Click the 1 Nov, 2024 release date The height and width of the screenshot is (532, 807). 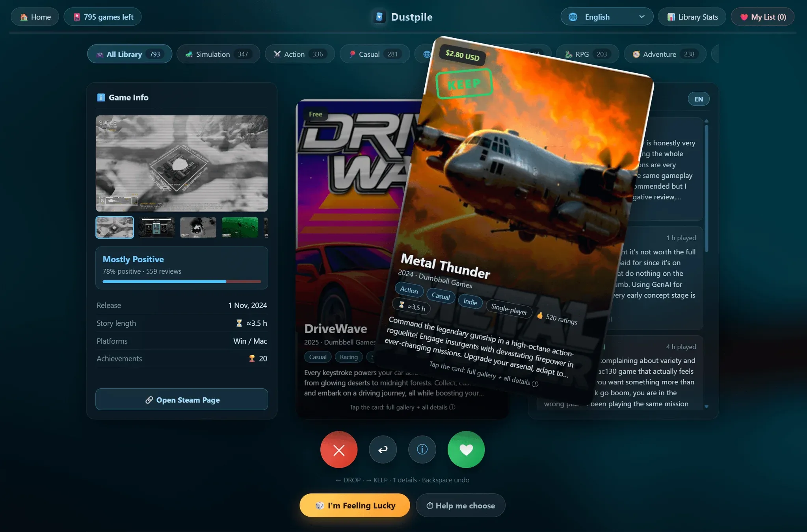(x=247, y=305)
